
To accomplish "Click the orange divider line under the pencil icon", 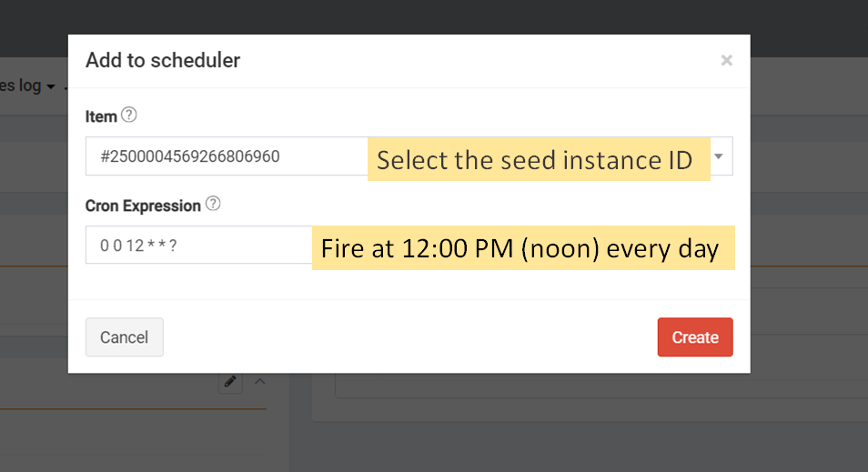I will (133, 409).
